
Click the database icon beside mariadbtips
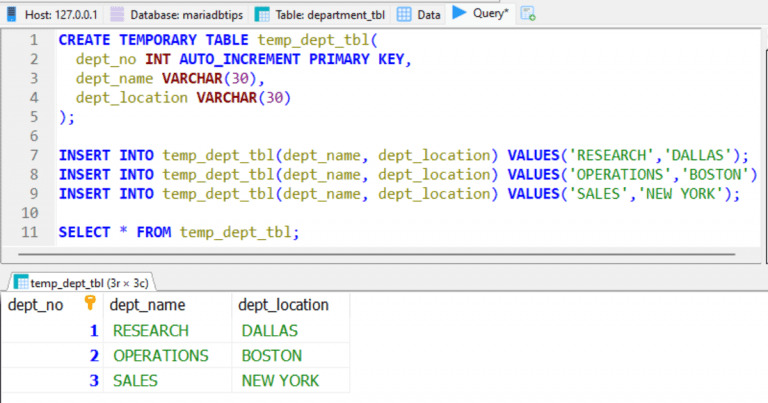117,14
